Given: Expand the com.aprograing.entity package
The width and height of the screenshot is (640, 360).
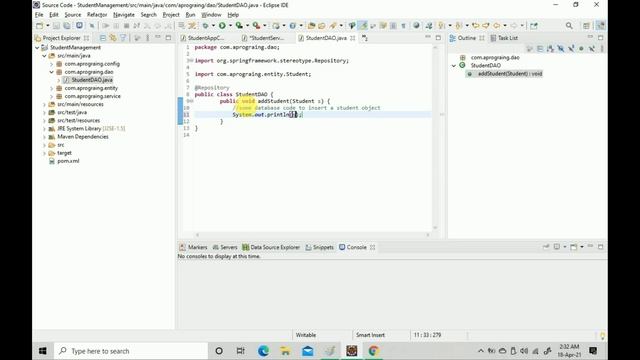Looking at the screenshot, I should pos(51,88).
